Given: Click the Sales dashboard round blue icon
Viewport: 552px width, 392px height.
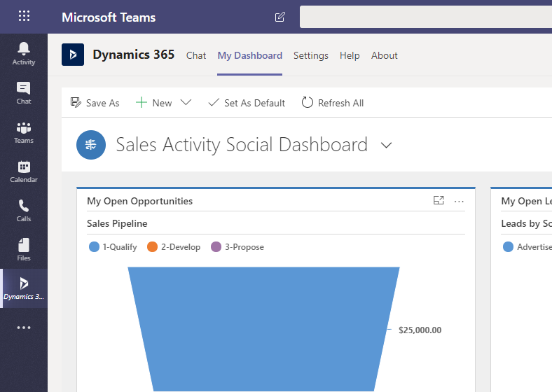Looking at the screenshot, I should [x=91, y=145].
